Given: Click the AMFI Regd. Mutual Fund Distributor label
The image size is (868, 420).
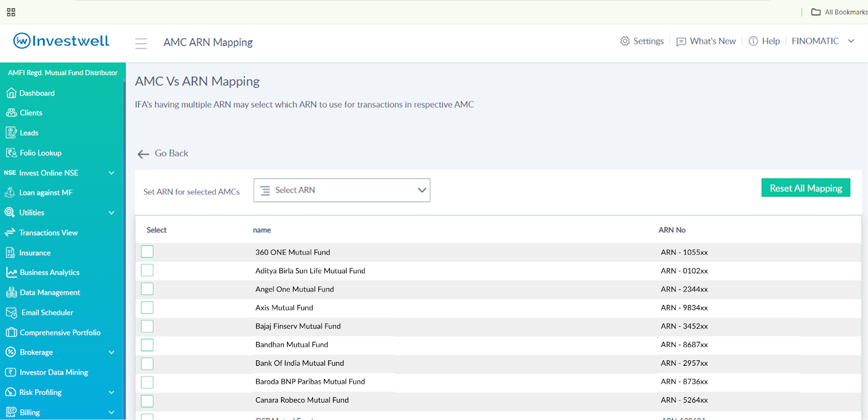Looking at the screenshot, I should pos(63,73).
